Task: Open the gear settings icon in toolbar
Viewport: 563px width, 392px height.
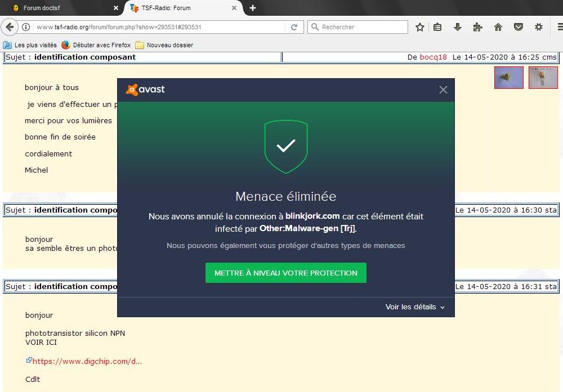Action: click(x=539, y=27)
